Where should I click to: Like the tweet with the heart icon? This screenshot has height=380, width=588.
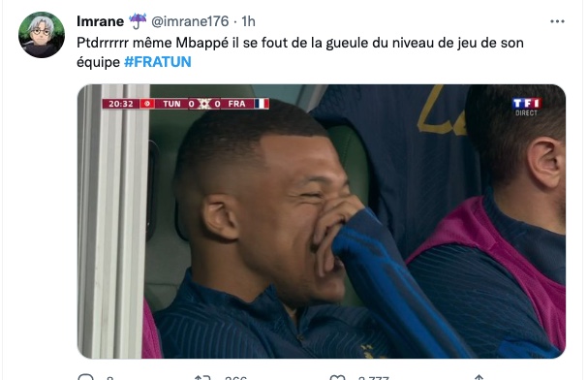(337, 377)
